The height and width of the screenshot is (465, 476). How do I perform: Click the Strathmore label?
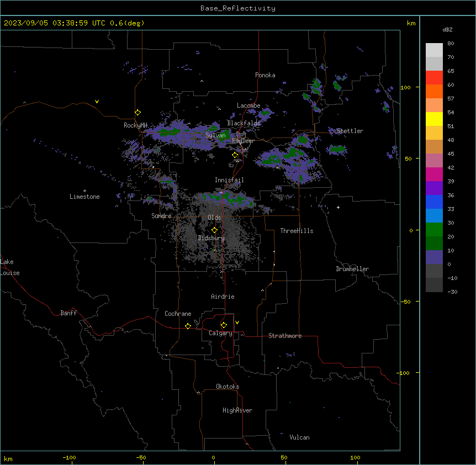point(285,336)
